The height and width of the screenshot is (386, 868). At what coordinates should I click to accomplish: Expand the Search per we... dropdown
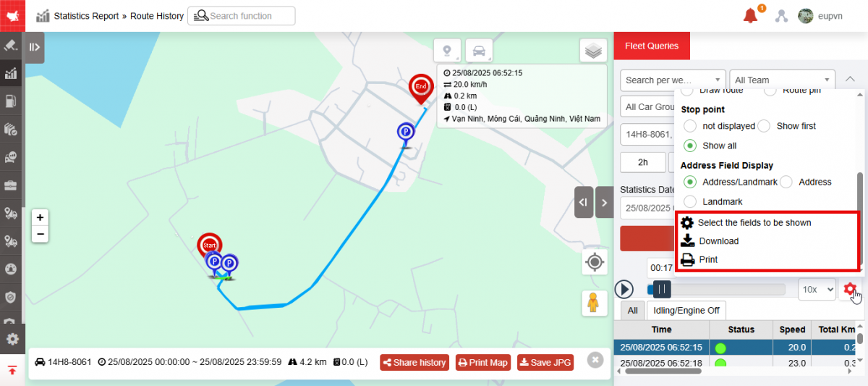point(673,80)
